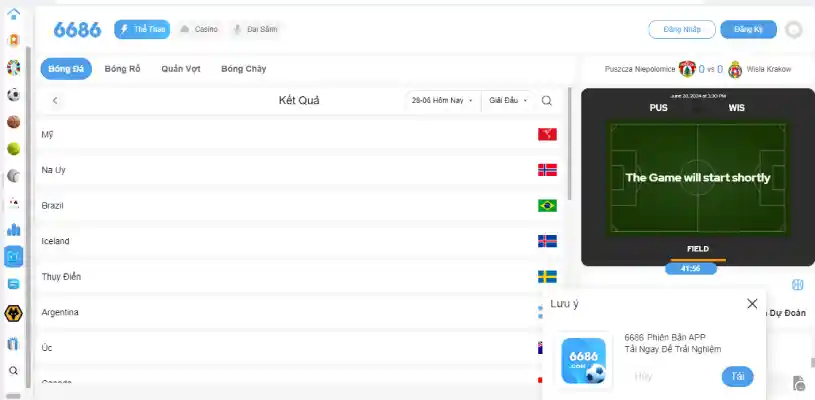Image resolution: width=815 pixels, height=400 pixels.
Task: Open the gift box icon in sidebar
Action: (14, 343)
